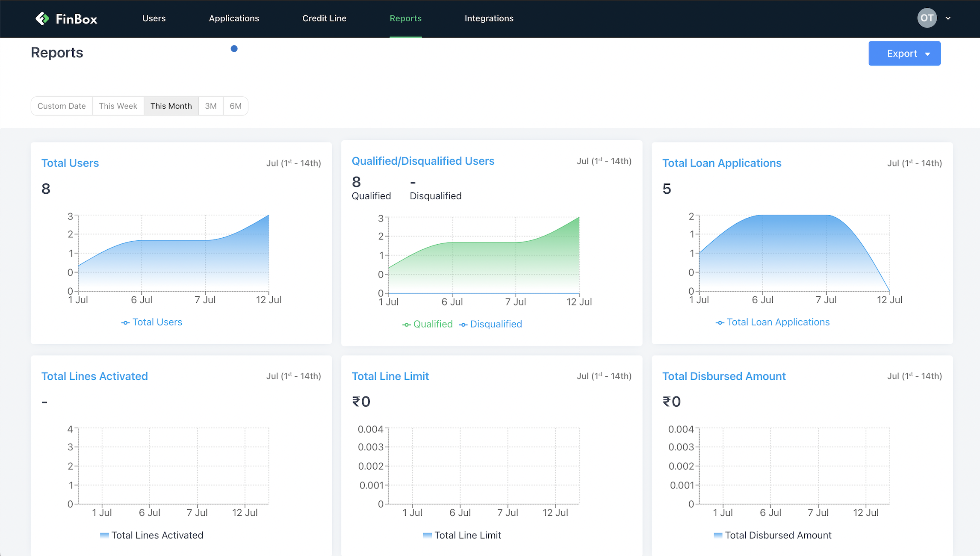Go to the Credit Line tab
This screenshot has width=980, height=556.
point(324,18)
